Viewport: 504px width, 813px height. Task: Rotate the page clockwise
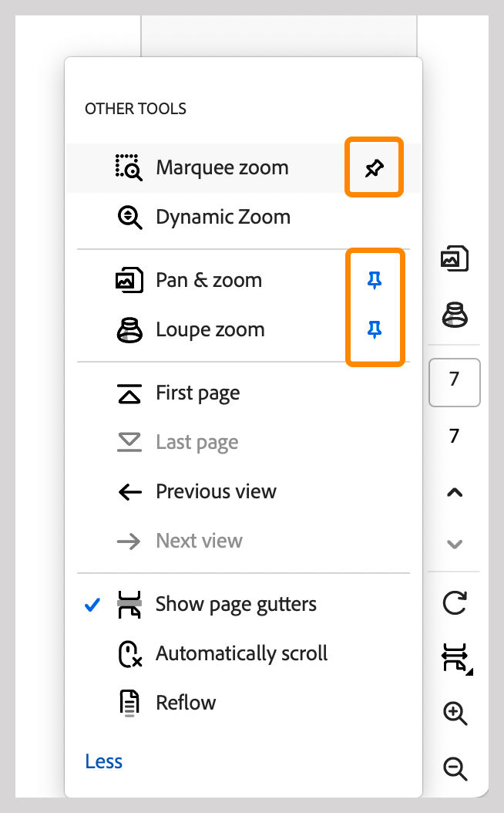(455, 602)
